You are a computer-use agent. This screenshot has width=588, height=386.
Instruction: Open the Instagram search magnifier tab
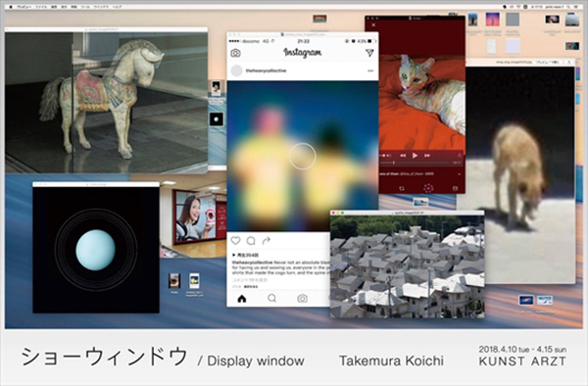coord(272,298)
